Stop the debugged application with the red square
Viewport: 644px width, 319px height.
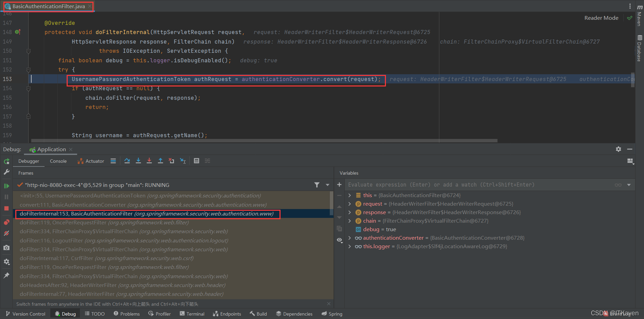point(6,208)
